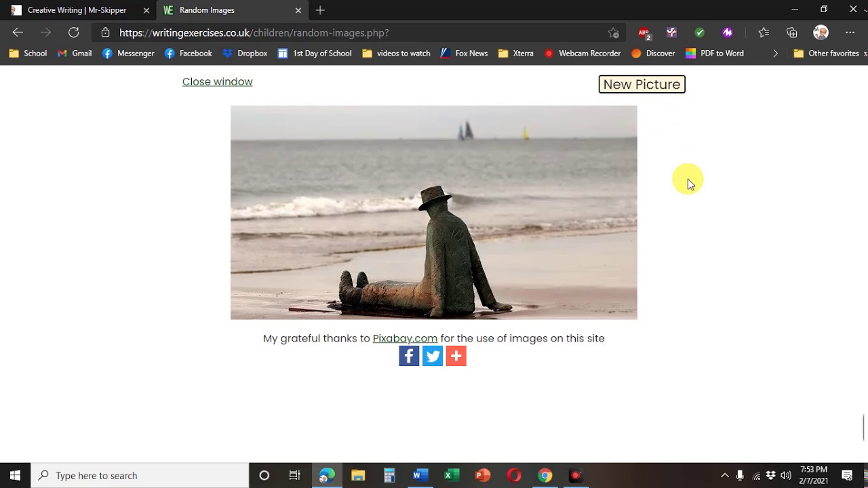This screenshot has height=488, width=868.
Task: Open 1st Day of School bookmark
Action: (x=315, y=54)
